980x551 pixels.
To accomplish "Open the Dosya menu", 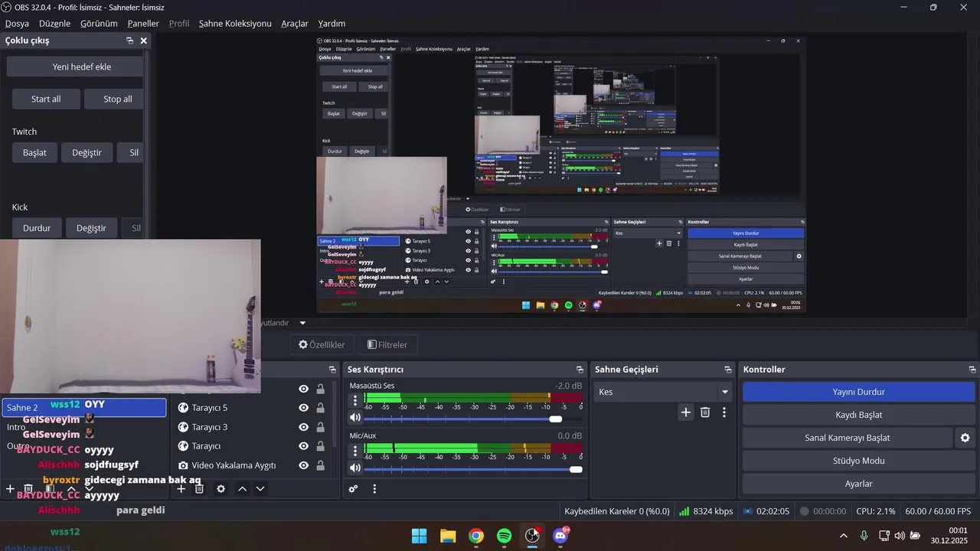I will pyautogui.click(x=17, y=24).
